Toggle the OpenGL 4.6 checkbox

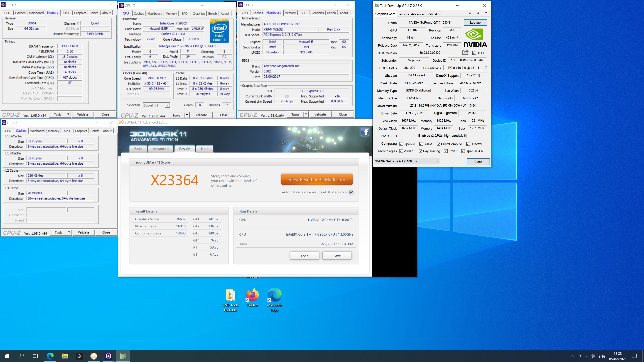[463, 151]
